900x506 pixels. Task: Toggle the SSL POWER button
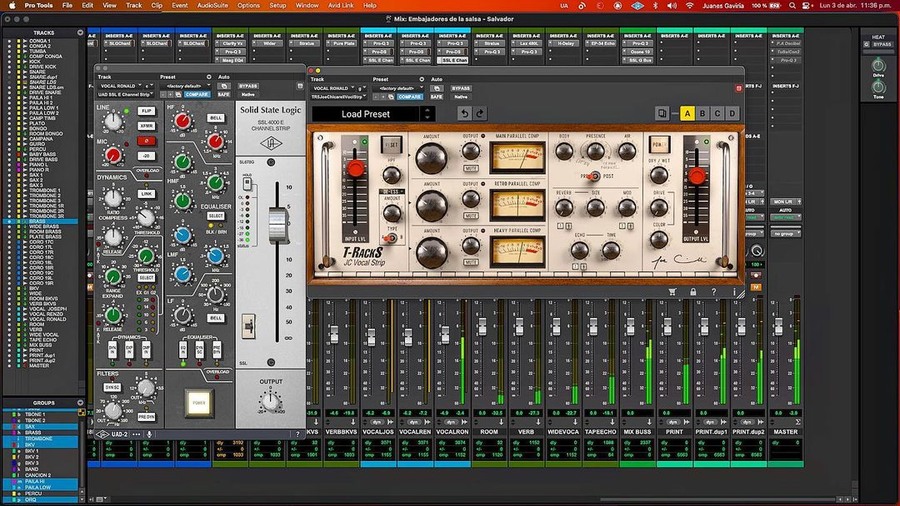pos(199,403)
